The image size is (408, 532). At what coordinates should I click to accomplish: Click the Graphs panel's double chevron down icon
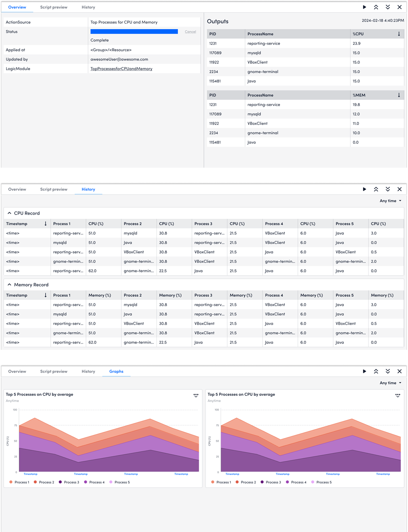click(388, 371)
